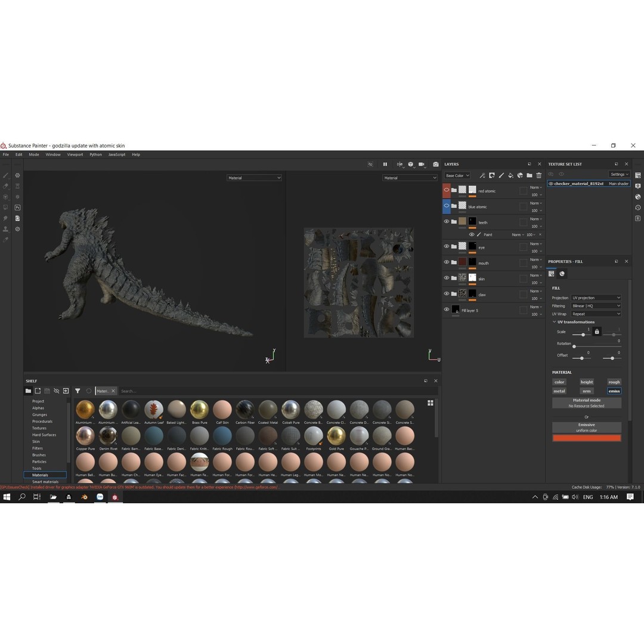
Task: Hide the claw layer
Action: (447, 293)
